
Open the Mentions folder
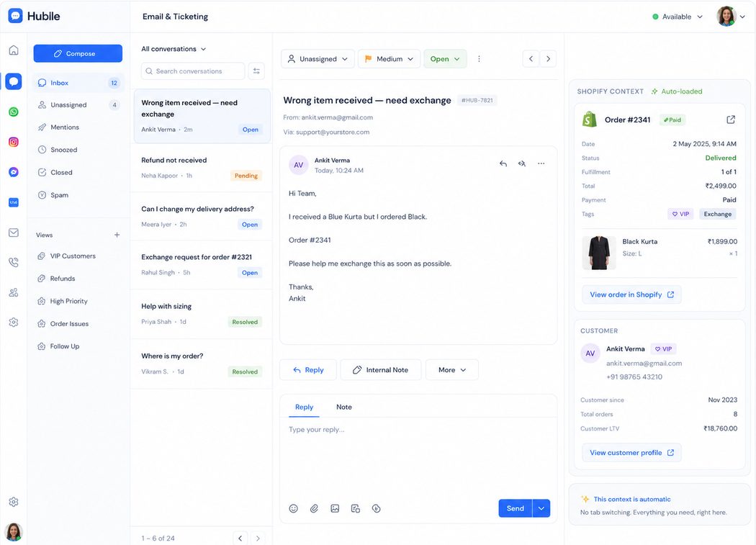78,127
